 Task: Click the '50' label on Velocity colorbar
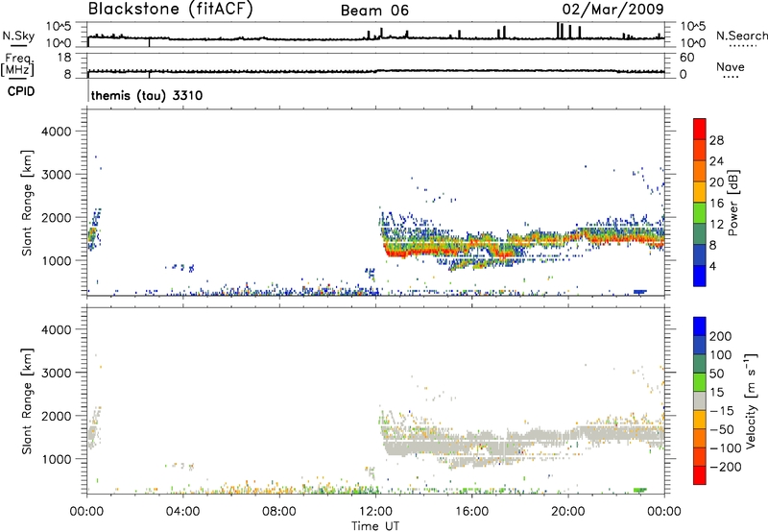716,374
